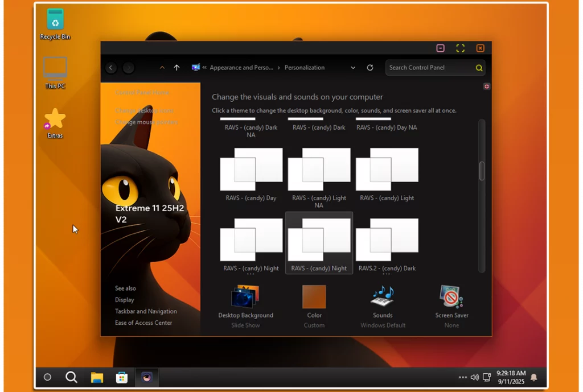The width and height of the screenshot is (583, 392).
Task: Select the Personalization breadcrumb item
Action: [x=305, y=68]
